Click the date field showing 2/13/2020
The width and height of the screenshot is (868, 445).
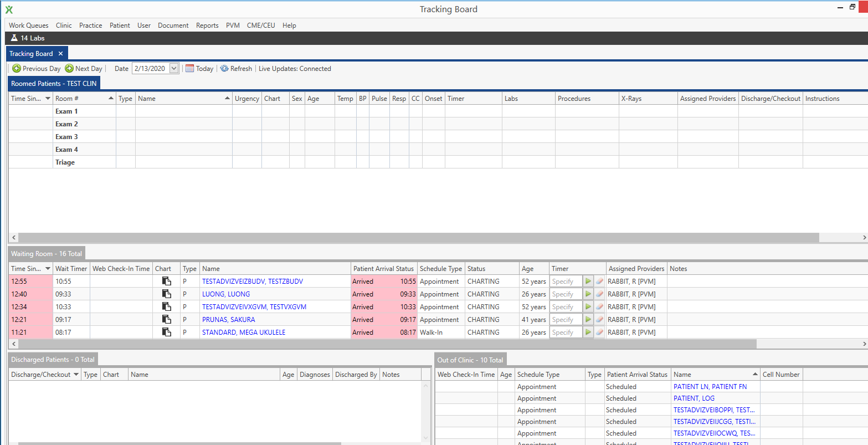tap(150, 69)
